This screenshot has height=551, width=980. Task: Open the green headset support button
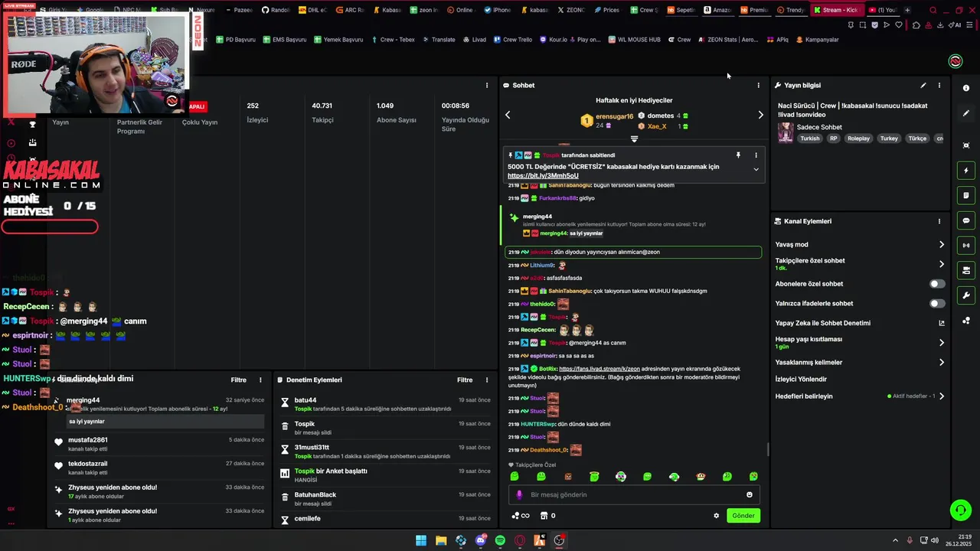960,510
